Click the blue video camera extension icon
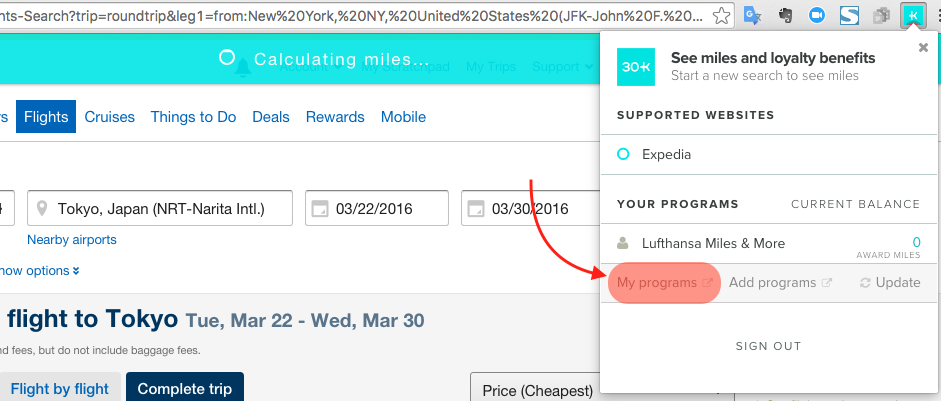The width and height of the screenshot is (941, 401). pos(817,16)
